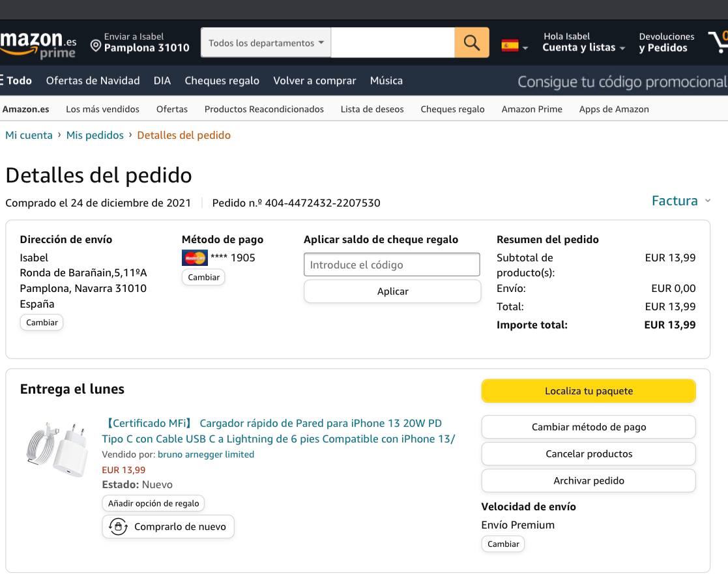This screenshot has height=582, width=728.
Task: Open Todos los departamentos dropdown
Action: coord(265,43)
